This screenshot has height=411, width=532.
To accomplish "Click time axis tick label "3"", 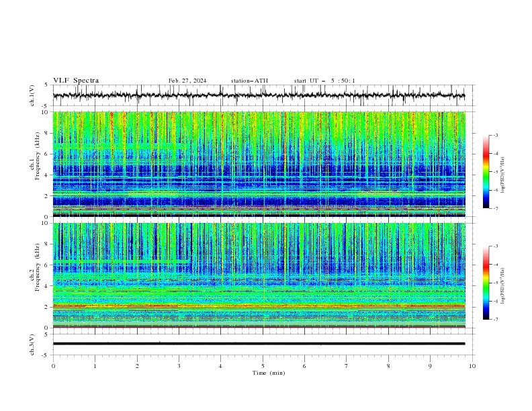I will pos(179,366).
